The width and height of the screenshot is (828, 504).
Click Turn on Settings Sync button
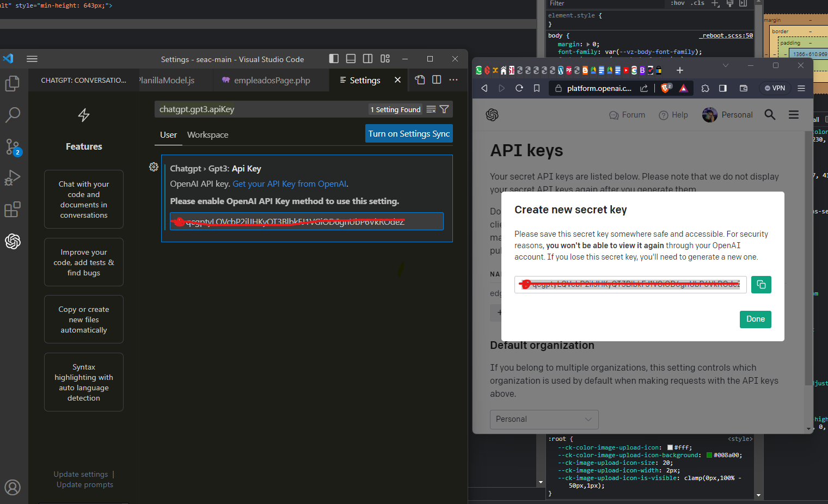[x=409, y=134]
